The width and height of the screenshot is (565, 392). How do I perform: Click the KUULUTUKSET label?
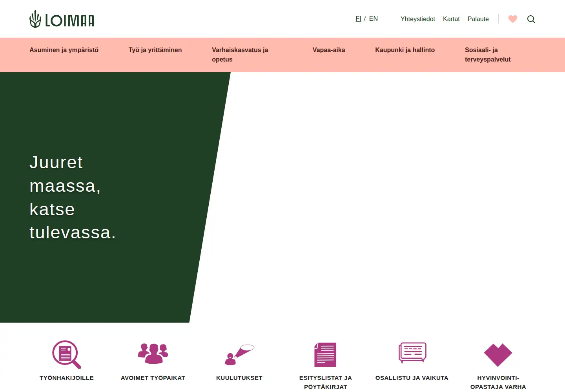point(239,378)
